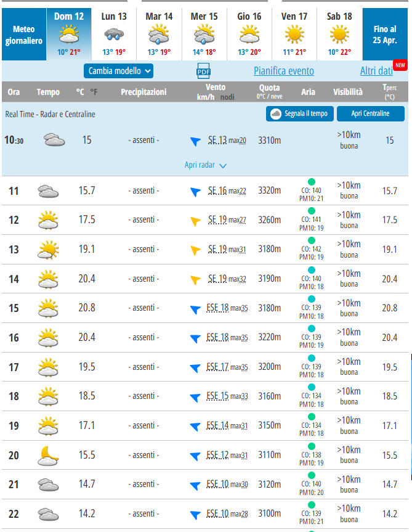Image resolution: width=412 pixels, height=532 pixels.
Task: Open the Pianifica evento link
Action: click(x=283, y=71)
